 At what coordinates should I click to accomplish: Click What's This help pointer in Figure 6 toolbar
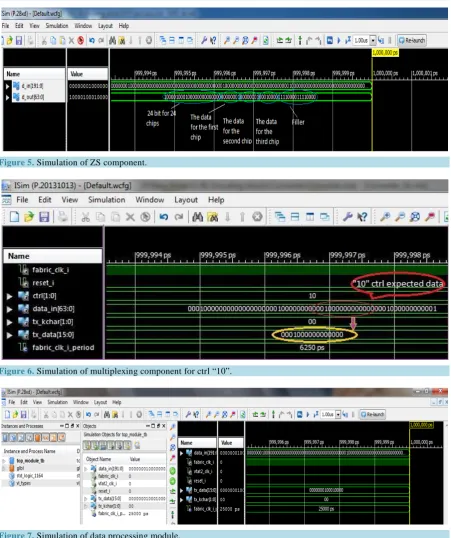pyautogui.click(x=362, y=217)
